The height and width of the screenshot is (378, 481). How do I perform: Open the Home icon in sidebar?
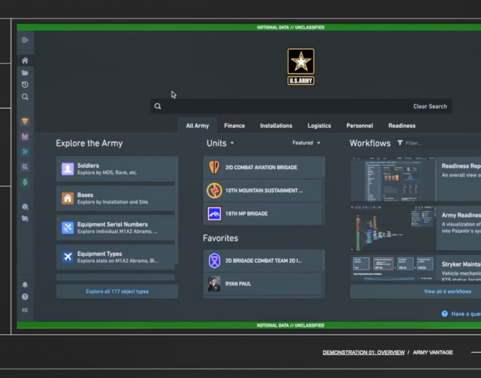pyautogui.click(x=25, y=60)
